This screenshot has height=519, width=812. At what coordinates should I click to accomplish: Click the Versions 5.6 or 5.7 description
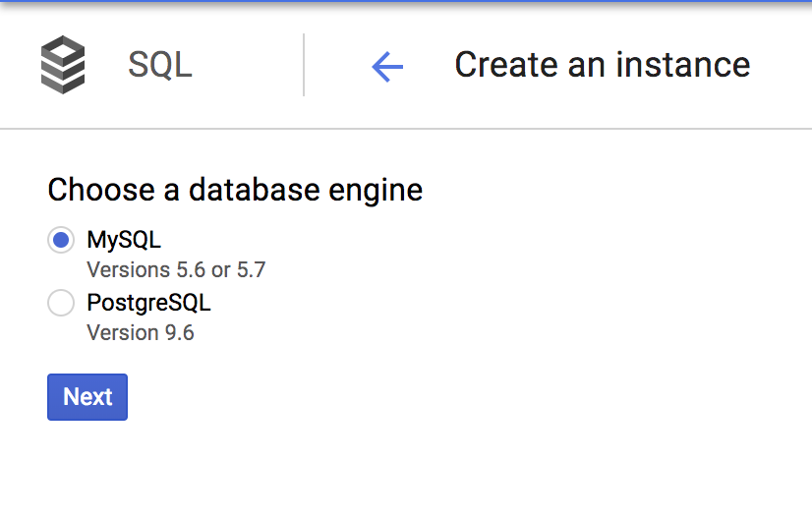pyautogui.click(x=176, y=269)
